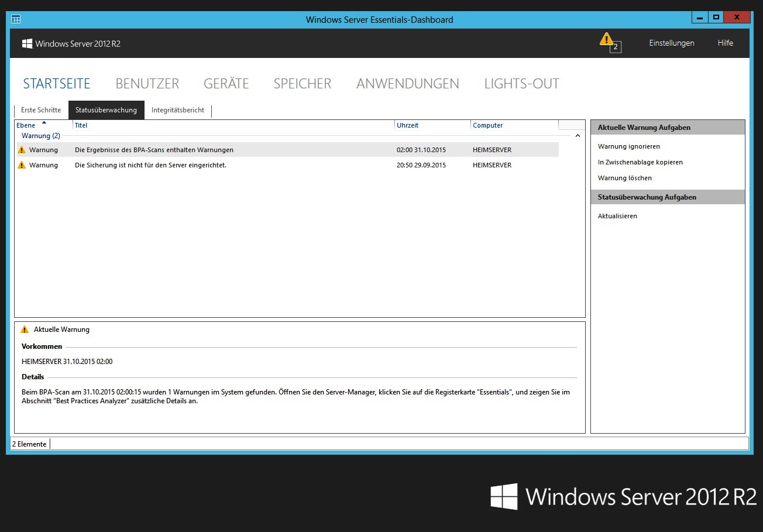The width and height of the screenshot is (763, 532).
Task: Sort by the Titel column header
Action: pos(233,125)
